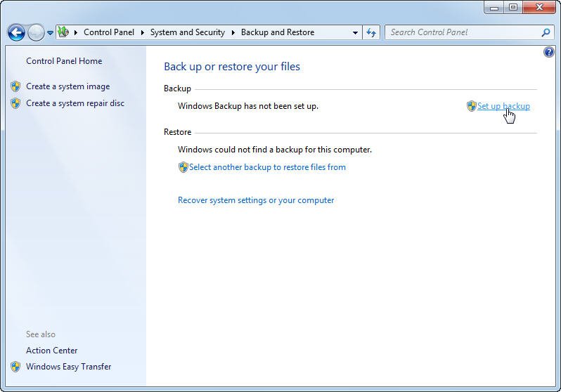Open Recover system settings or your computer
This screenshot has width=561, height=392.
(x=256, y=200)
